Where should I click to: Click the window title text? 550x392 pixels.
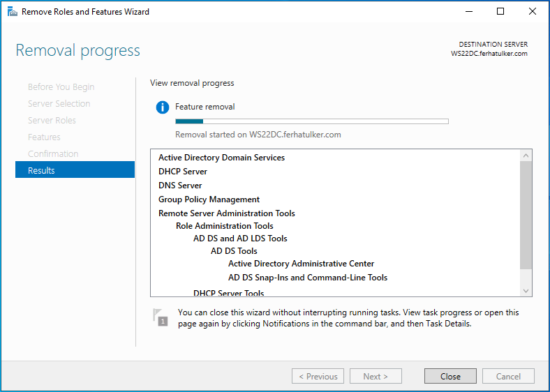85,12
